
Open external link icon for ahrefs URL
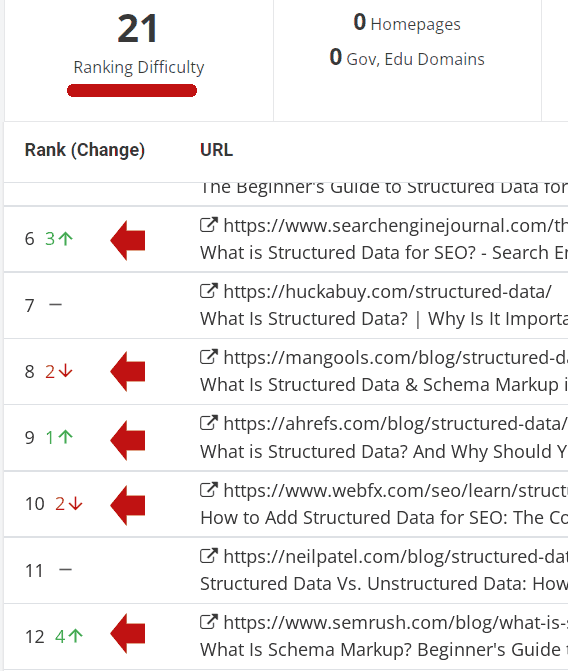(x=209, y=423)
